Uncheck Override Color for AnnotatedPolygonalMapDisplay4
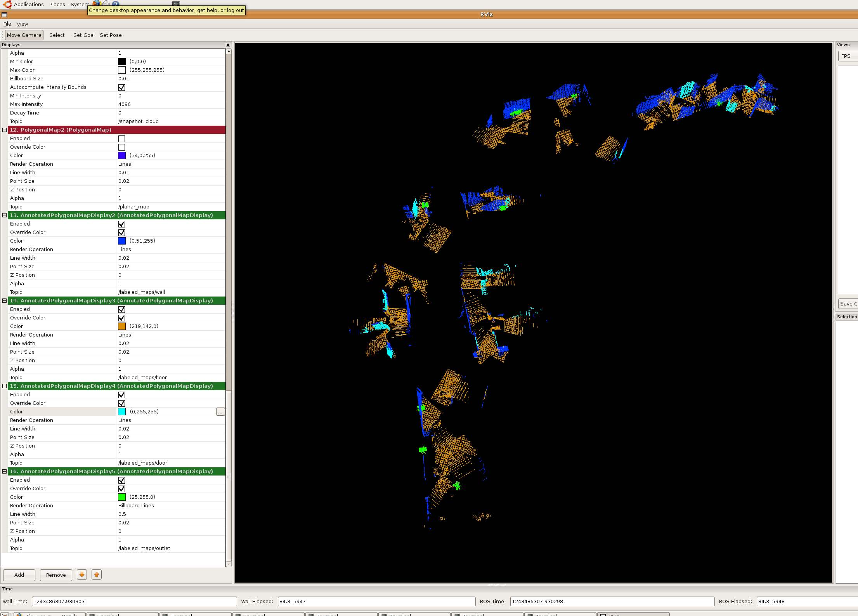 (121, 403)
